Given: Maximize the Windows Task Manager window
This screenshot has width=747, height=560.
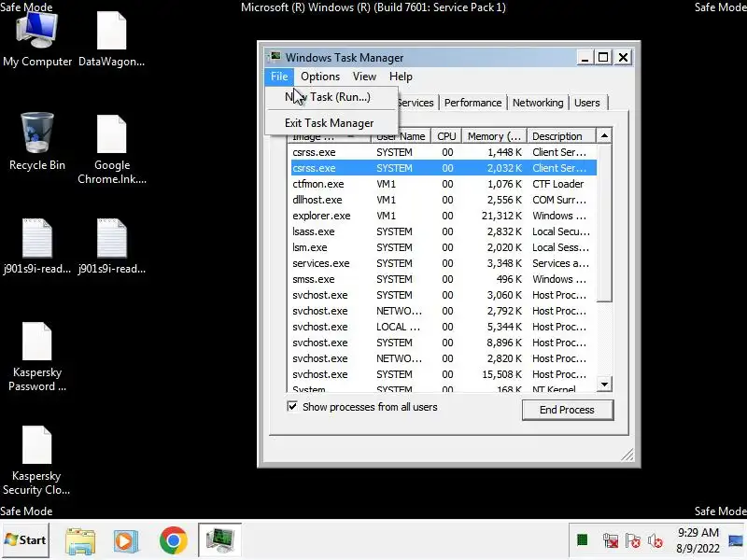Looking at the screenshot, I should pyautogui.click(x=603, y=58).
